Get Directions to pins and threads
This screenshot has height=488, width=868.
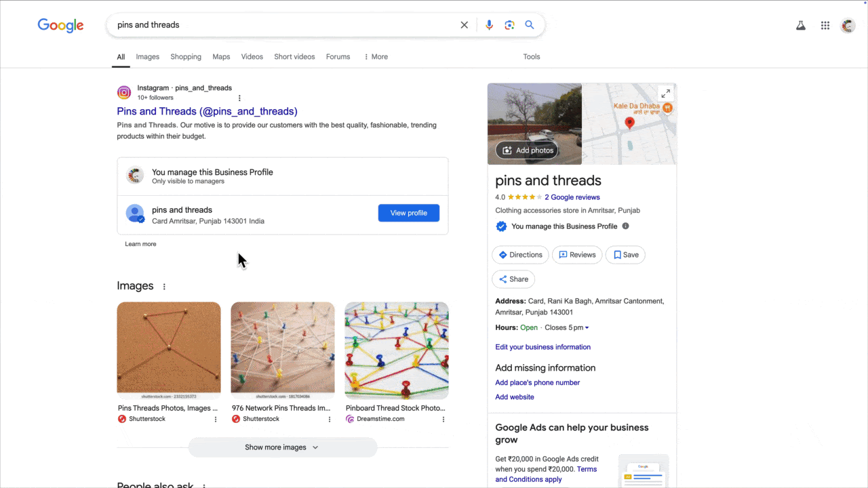click(x=520, y=255)
